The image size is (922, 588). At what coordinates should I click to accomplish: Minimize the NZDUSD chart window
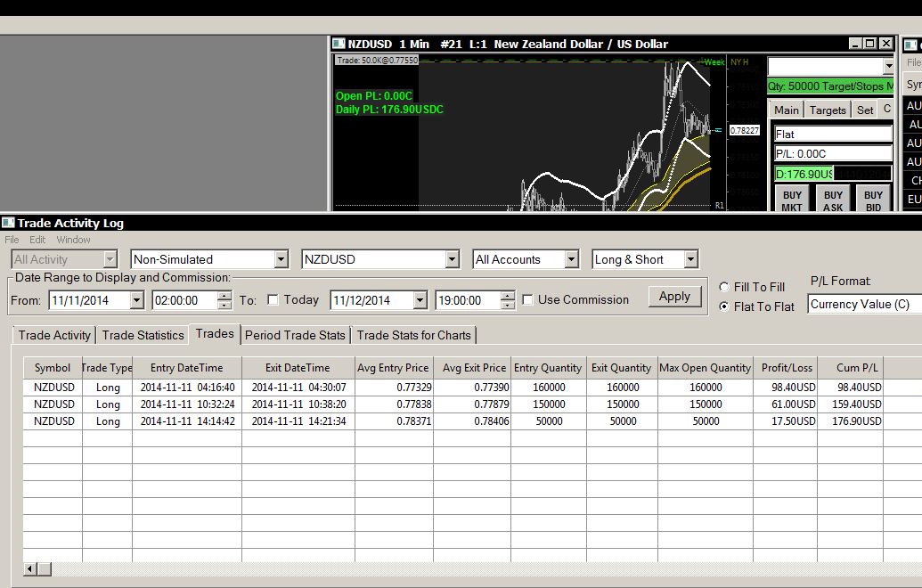pyautogui.click(x=856, y=44)
